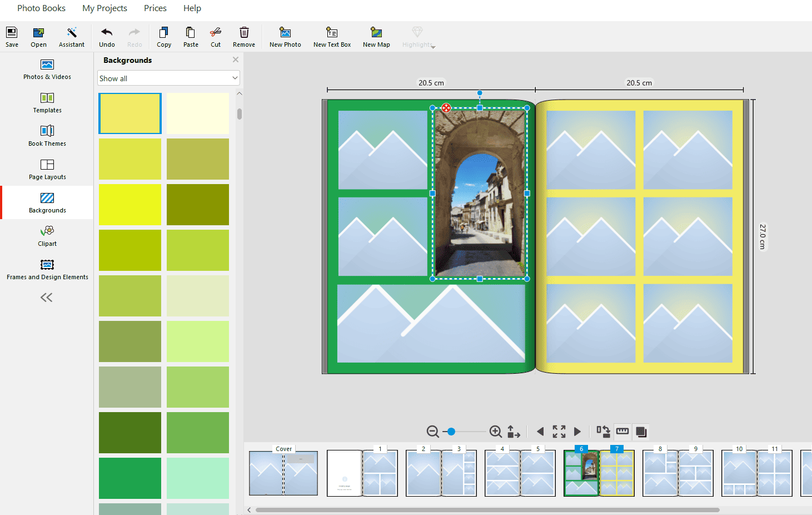
Task: Close the Backgrounds panel
Action: 236,60
